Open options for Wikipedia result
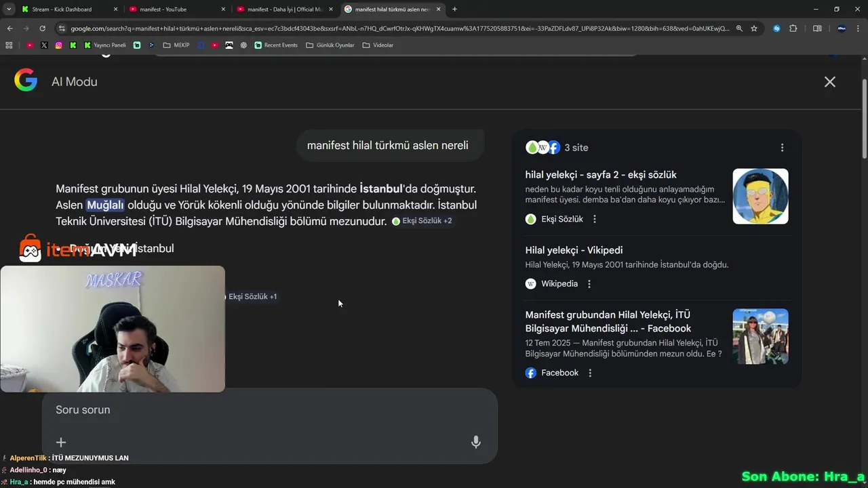The image size is (868, 488). pyautogui.click(x=589, y=284)
